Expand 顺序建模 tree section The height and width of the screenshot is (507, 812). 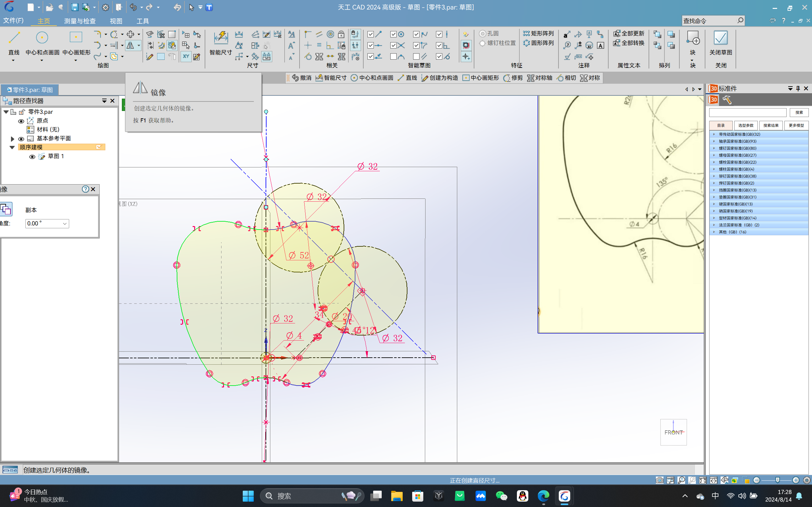pyautogui.click(x=12, y=146)
